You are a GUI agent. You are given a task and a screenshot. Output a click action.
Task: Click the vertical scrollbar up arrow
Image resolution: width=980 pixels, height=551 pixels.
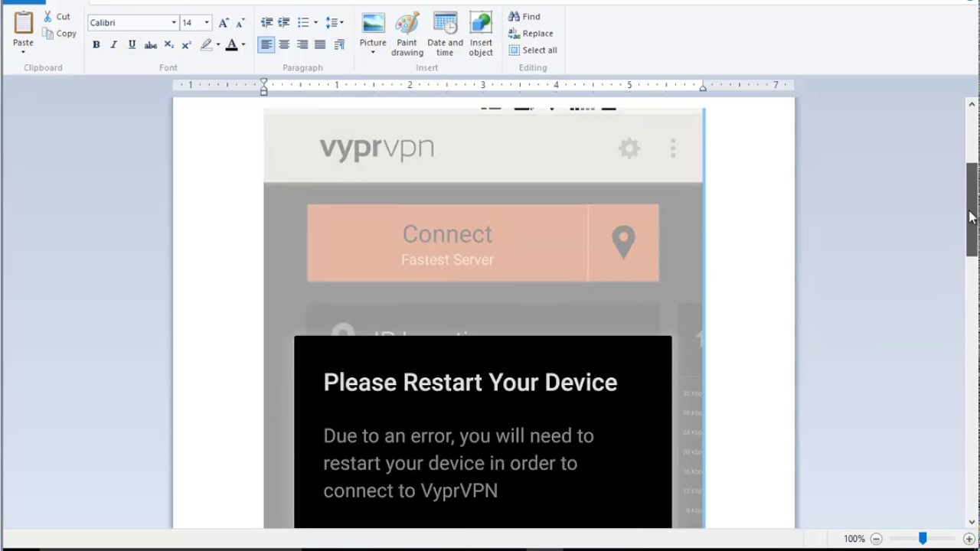click(972, 104)
